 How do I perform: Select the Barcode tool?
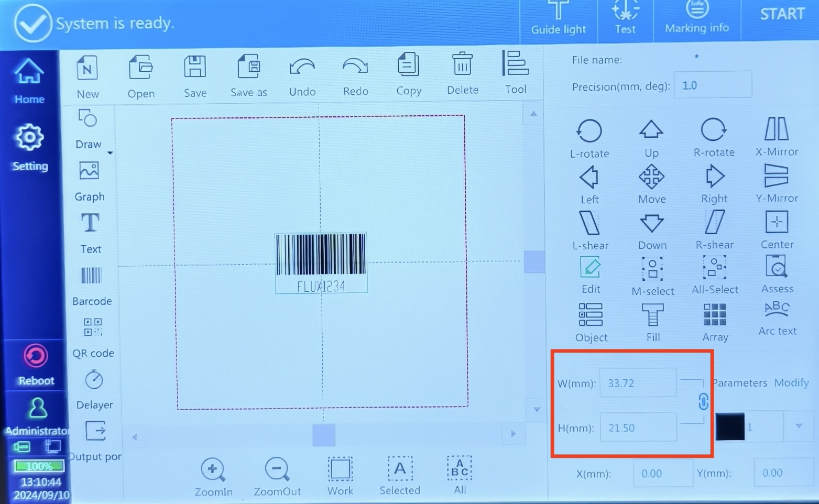click(92, 286)
